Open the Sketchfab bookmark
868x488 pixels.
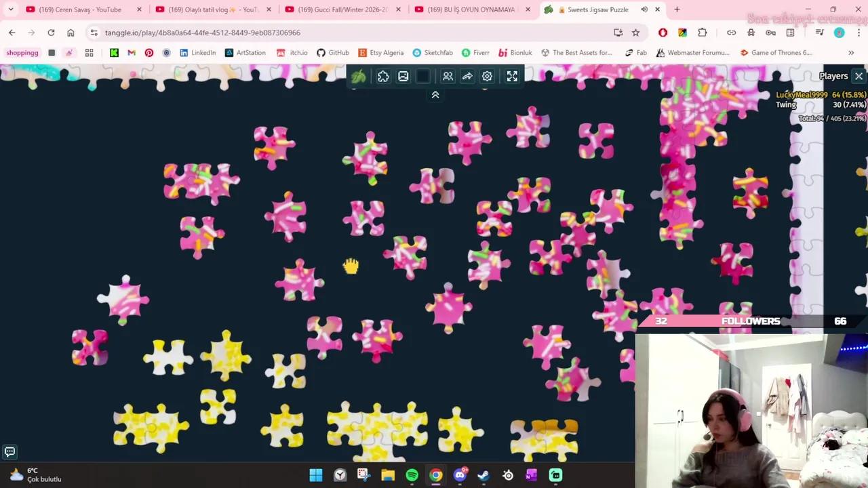[433, 53]
